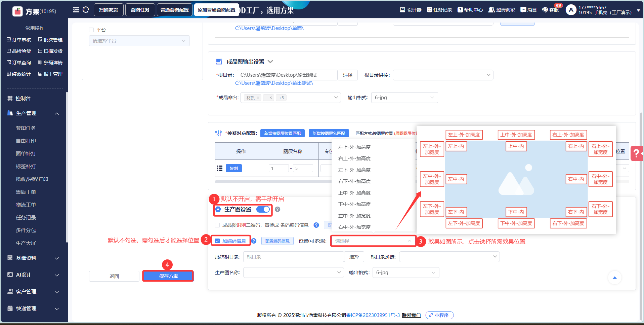This screenshot has width=644, height=325.
Task: Open the 成品命名 tag dropdown
Action: tap(291, 98)
